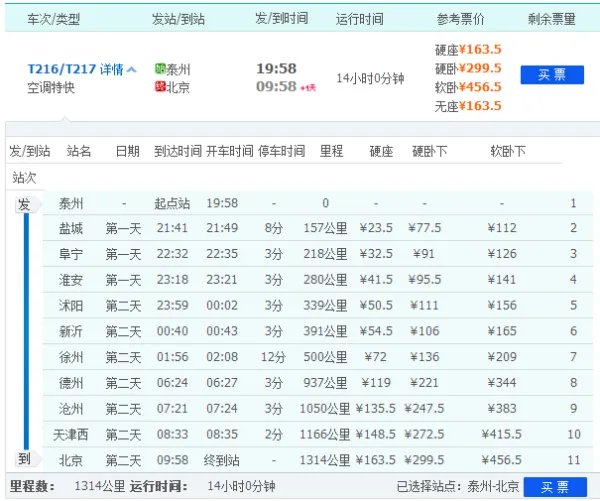Click station name 新沂 in stop list
The width and height of the screenshot is (600, 501).
(x=71, y=331)
